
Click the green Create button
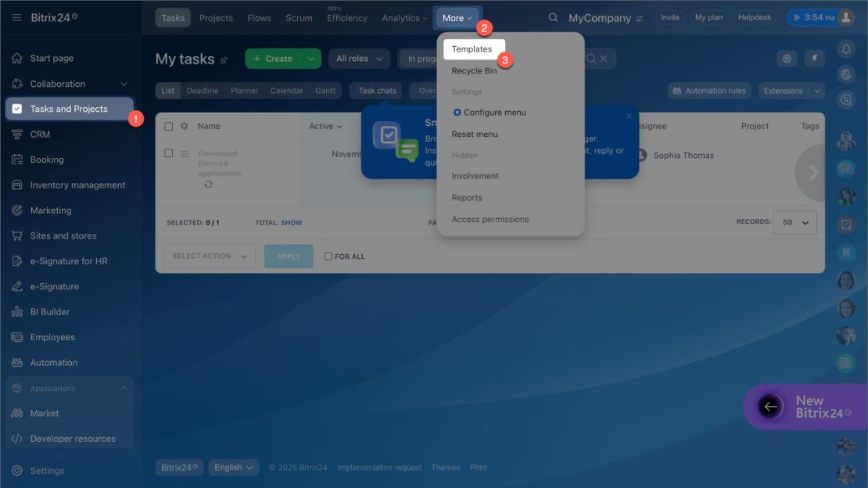coord(273,58)
